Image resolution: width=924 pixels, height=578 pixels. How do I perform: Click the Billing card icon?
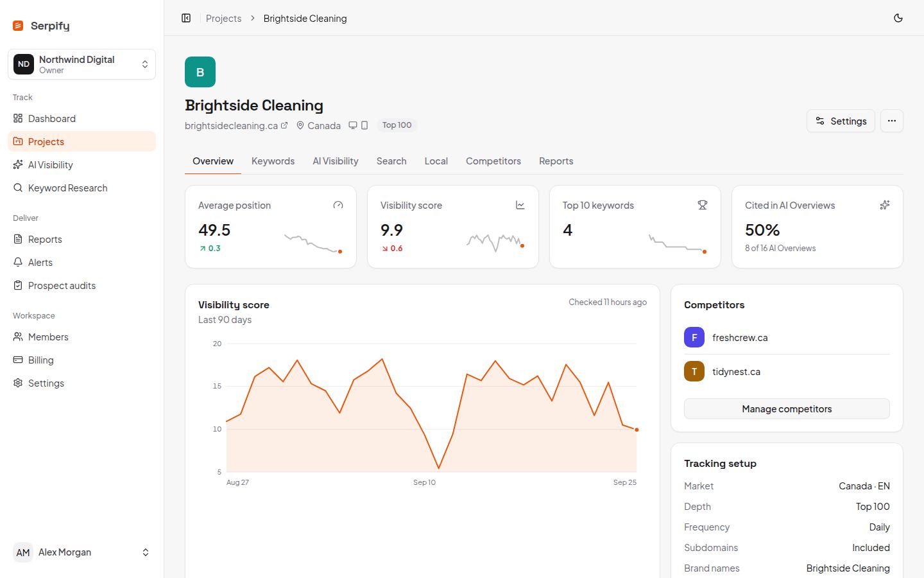[18, 360]
